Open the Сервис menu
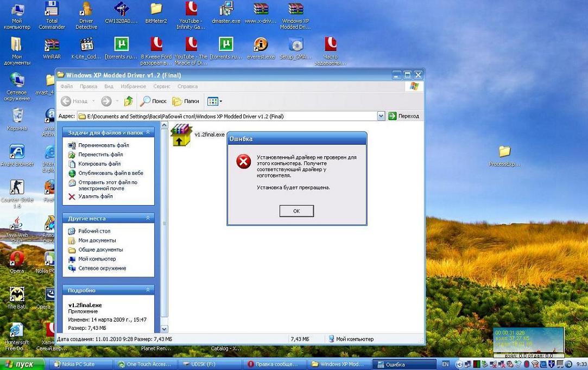 [x=161, y=86]
